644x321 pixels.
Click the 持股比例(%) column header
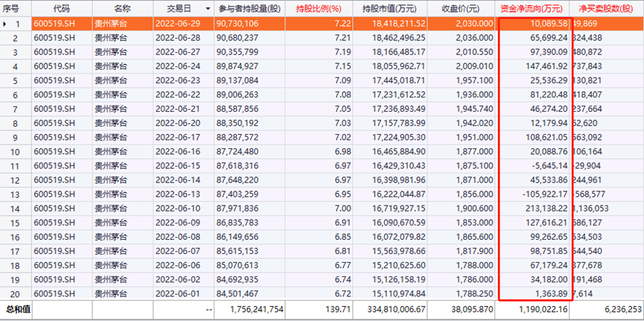point(319,8)
